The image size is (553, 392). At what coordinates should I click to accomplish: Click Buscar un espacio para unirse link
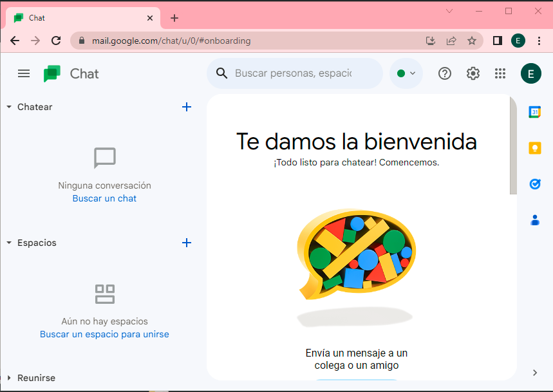104,334
